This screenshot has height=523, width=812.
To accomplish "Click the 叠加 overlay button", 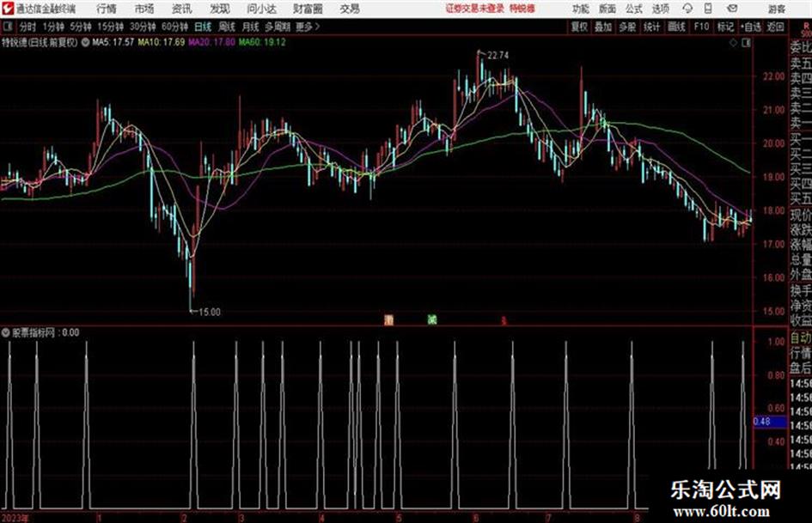I will tap(603, 27).
